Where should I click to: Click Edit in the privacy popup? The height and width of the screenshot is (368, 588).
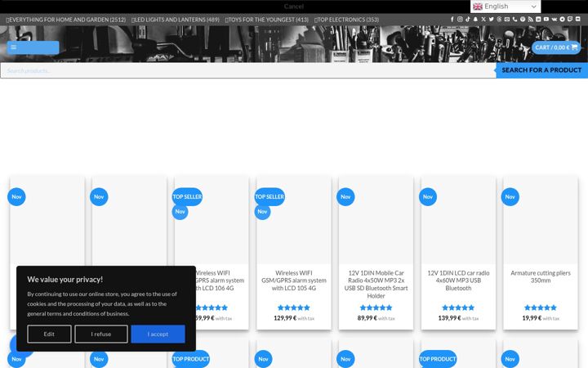tap(49, 334)
